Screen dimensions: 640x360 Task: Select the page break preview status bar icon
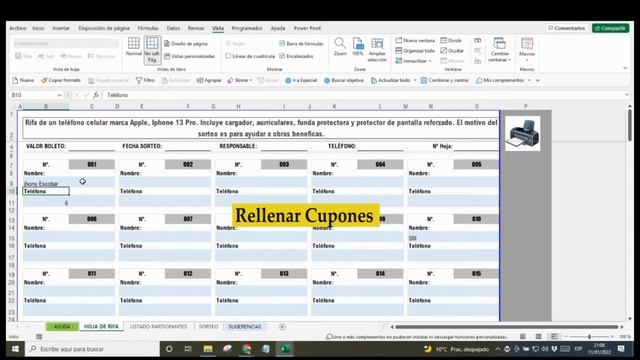click(554, 337)
